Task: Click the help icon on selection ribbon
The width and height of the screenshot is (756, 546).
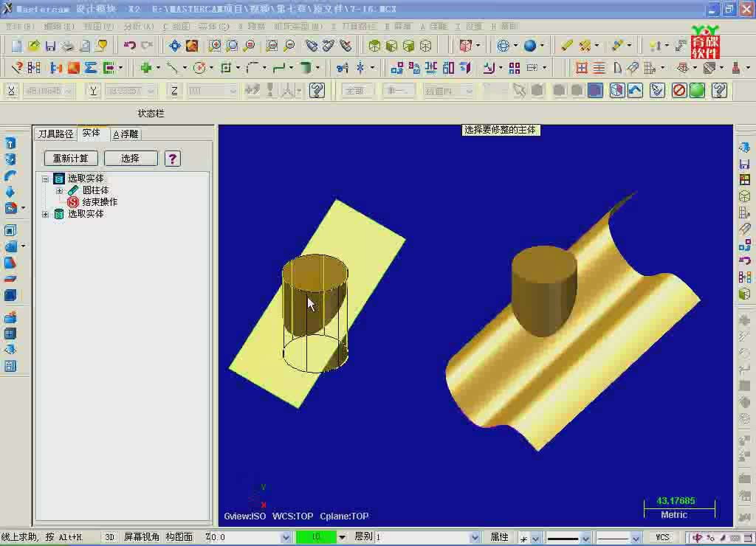Action: 719,90
